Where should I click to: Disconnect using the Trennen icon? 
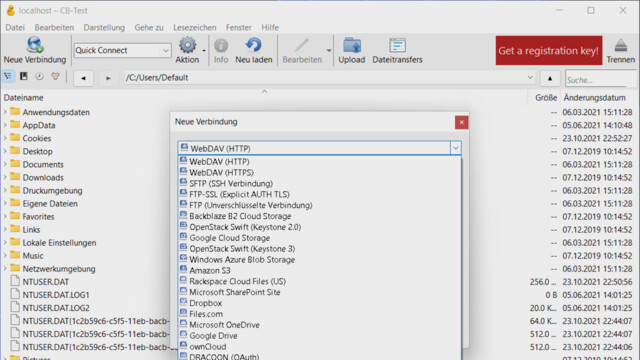pyautogui.click(x=620, y=45)
